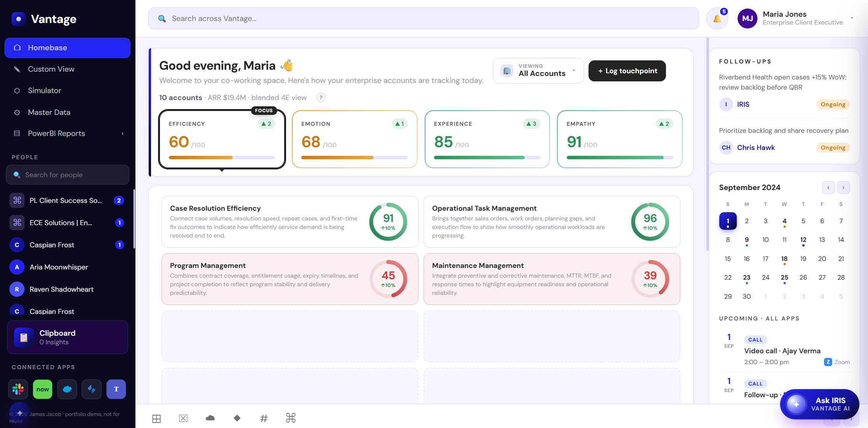Screen dimensions: 868x428
Task: Go to previous month in calendar
Action: click(x=828, y=188)
